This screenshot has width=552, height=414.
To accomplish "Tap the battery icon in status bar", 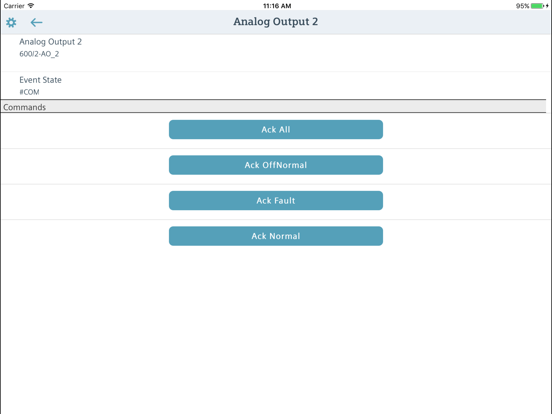I will pyautogui.click(x=538, y=6).
